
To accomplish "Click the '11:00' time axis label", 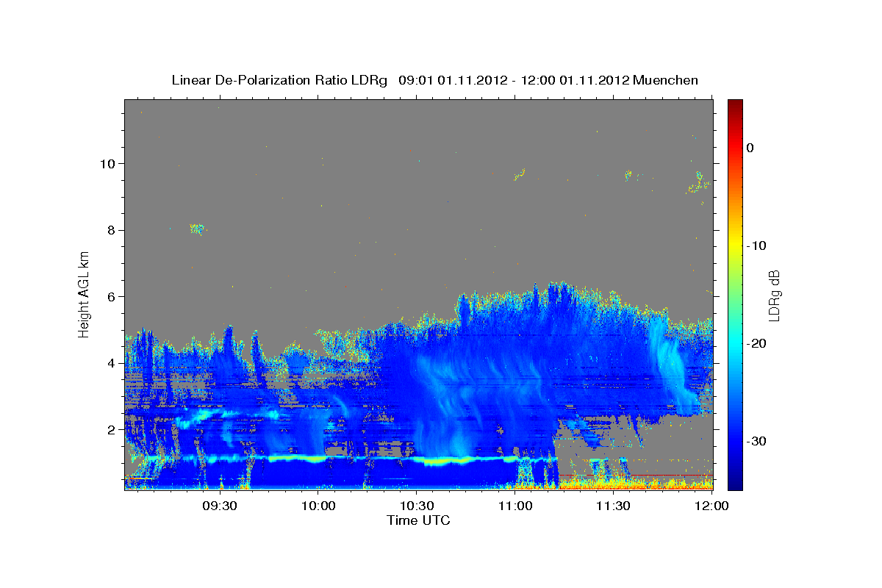I will [x=514, y=506].
